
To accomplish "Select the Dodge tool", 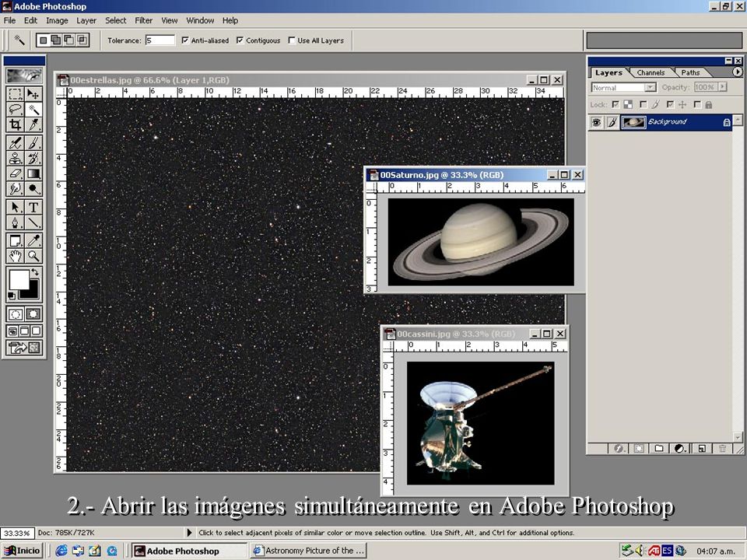I will pyautogui.click(x=33, y=189).
